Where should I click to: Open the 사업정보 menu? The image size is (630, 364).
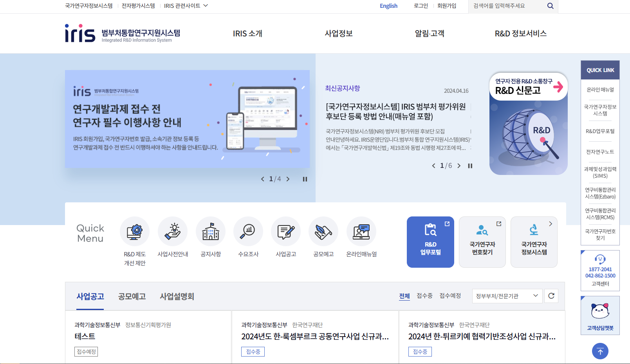point(339,34)
